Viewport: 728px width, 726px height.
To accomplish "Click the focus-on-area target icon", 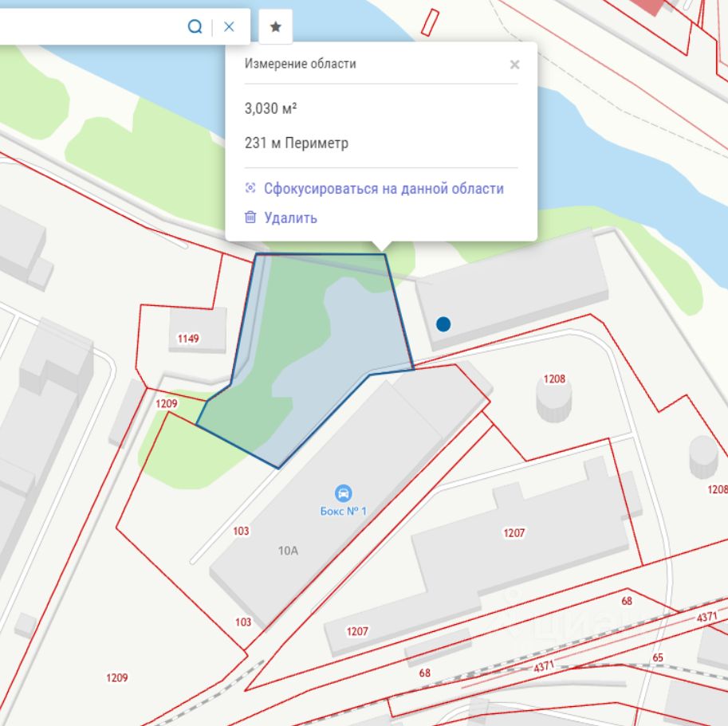I will (x=250, y=188).
